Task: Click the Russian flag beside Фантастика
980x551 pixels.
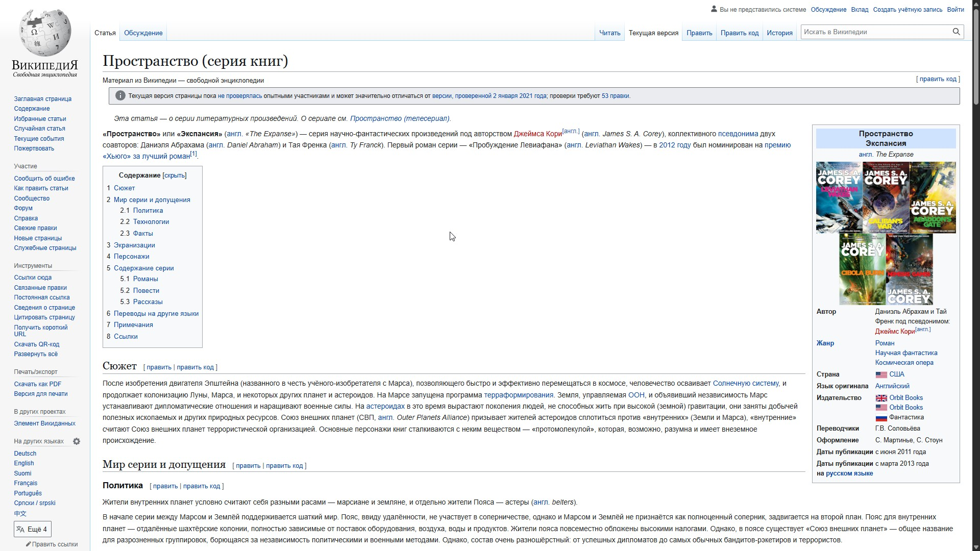Action: (881, 417)
